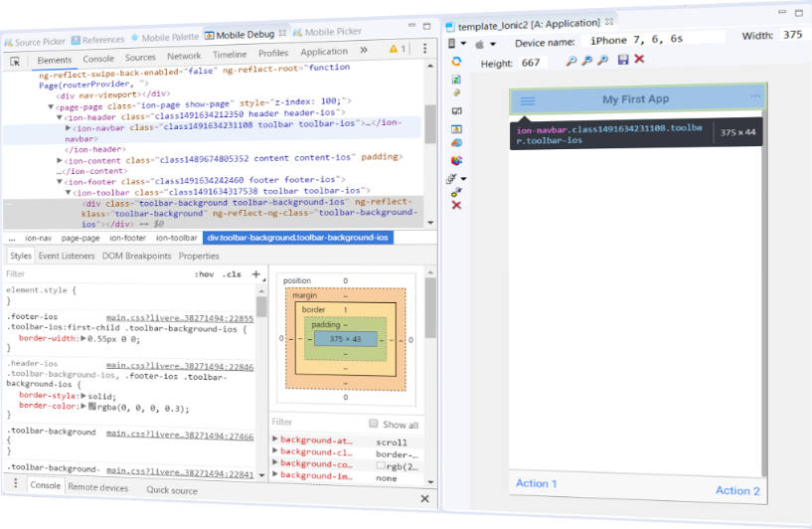
Task: Click the plus icon to add style rule
Action: point(255,274)
